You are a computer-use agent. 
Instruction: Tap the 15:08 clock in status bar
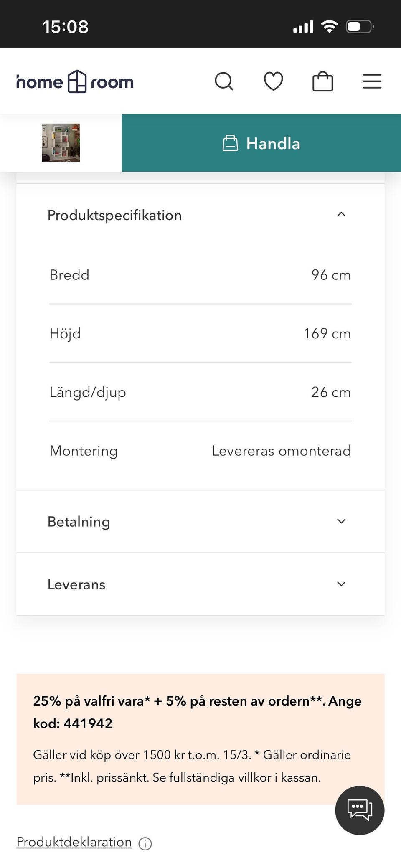(66, 27)
